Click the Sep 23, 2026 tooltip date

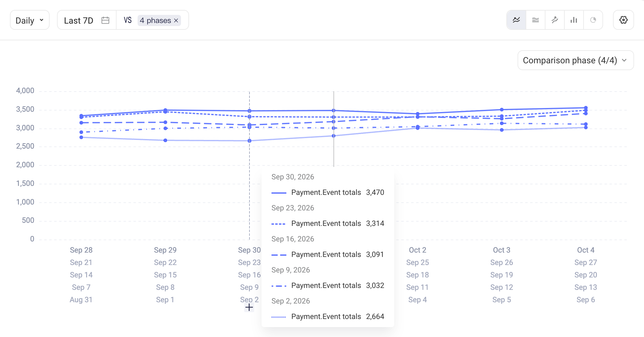293,208
